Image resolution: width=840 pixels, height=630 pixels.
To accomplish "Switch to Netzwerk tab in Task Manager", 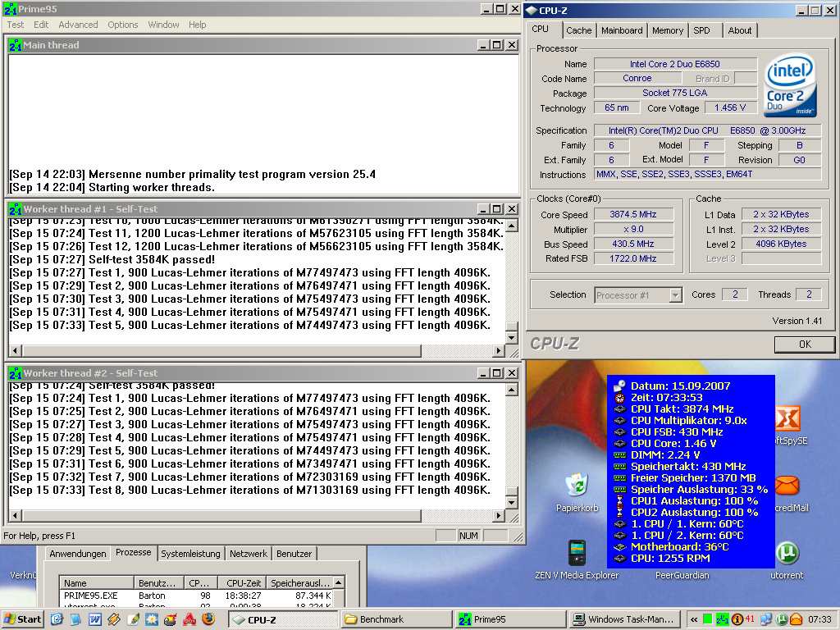I will pos(248,554).
